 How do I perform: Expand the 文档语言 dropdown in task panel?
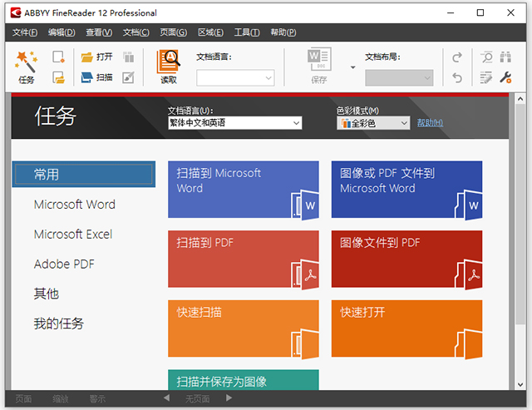tap(296, 123)
